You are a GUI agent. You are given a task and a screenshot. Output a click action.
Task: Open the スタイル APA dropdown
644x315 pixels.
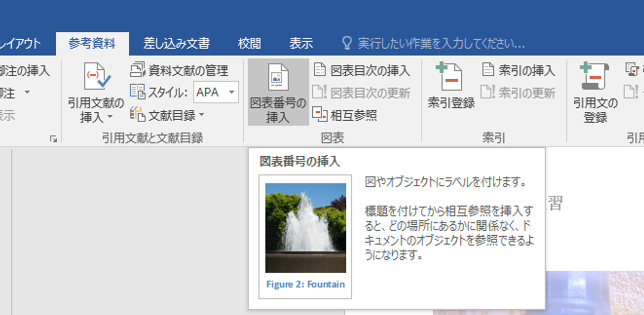tap(232, 92)
